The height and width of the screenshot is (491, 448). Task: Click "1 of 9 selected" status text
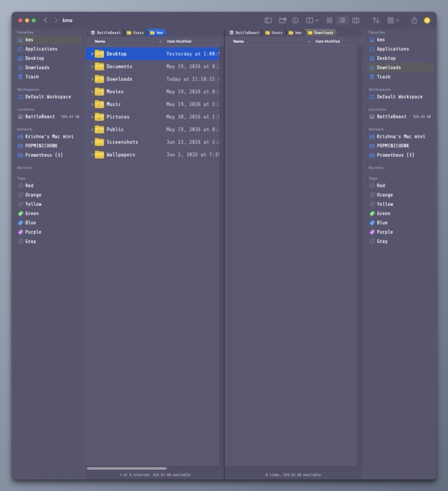[x=135, y=475]
